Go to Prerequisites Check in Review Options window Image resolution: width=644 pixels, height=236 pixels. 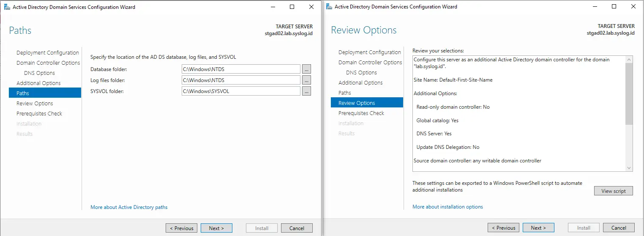click(x=361, y=113)
